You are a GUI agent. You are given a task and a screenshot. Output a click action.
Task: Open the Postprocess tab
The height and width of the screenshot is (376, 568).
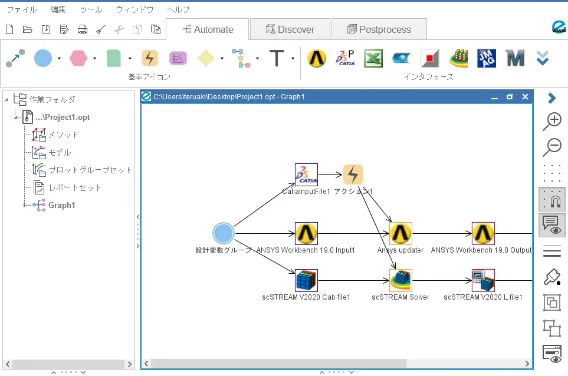(x=379, y=29)
